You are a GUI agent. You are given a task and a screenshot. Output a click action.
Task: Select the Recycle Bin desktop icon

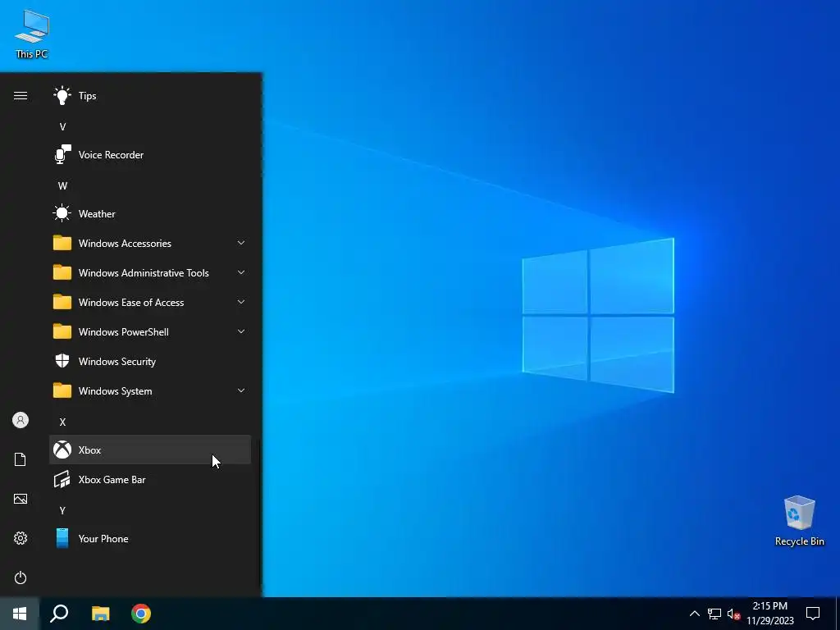pos(799,521)
